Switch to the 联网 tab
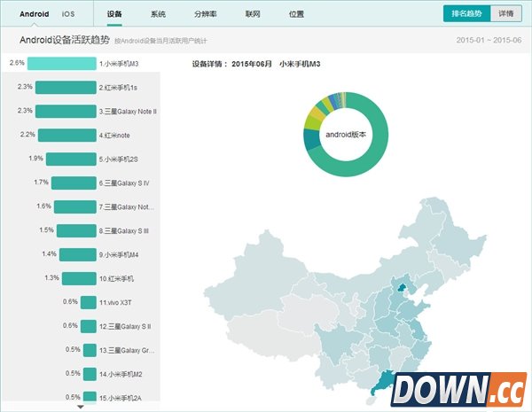 254,15
